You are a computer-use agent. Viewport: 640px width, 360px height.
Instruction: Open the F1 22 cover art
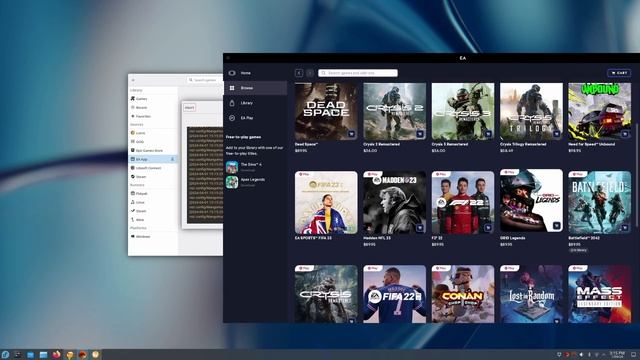[x=463, y=202]
